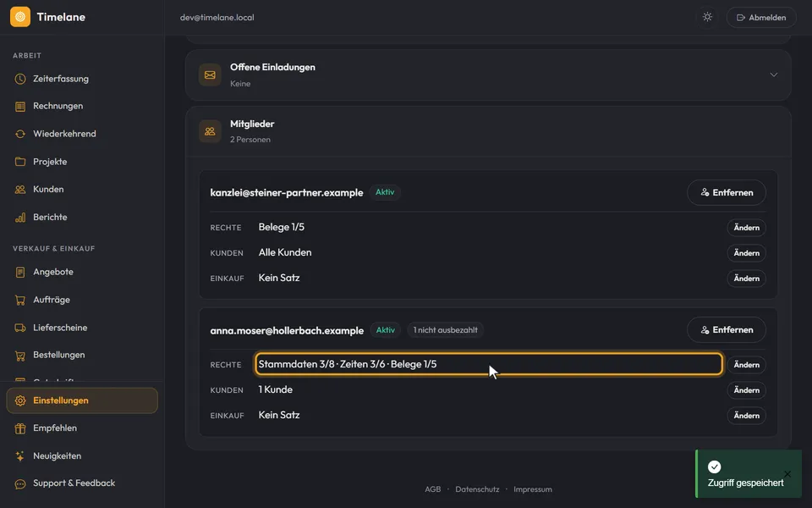Click the Mitglieder group icon

(x=210, y=131)
